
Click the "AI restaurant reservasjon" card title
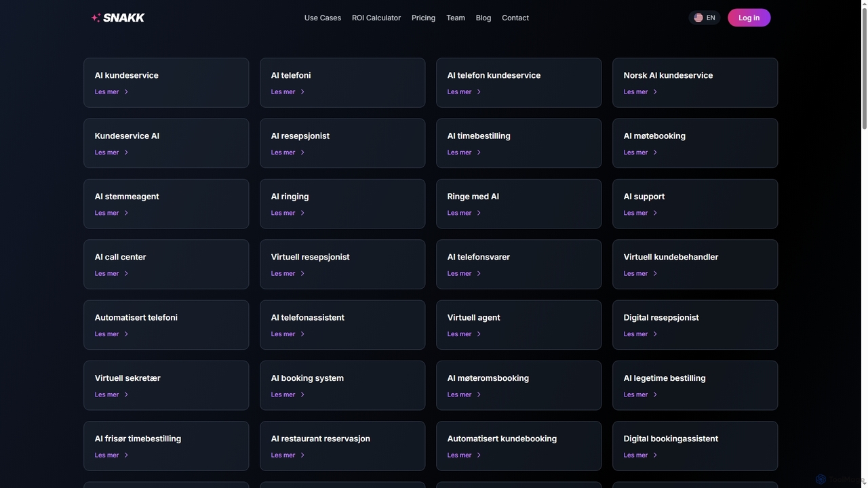[x=321, y=439]
